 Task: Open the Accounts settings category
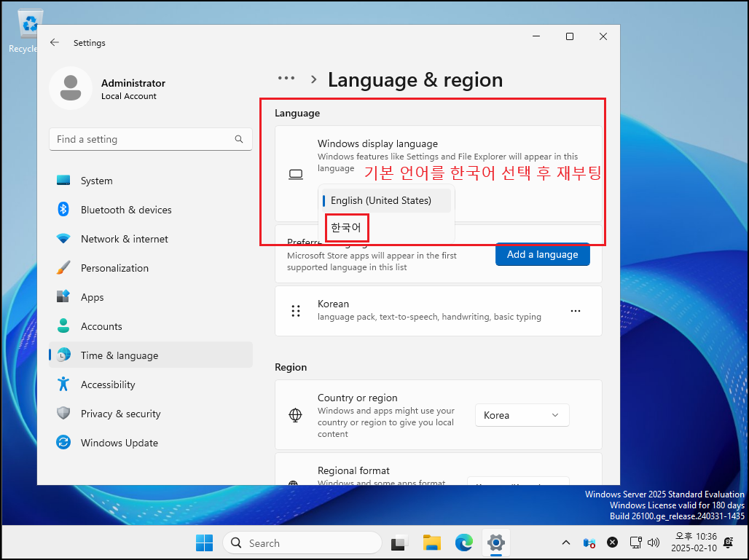click(x=151, y=326)
